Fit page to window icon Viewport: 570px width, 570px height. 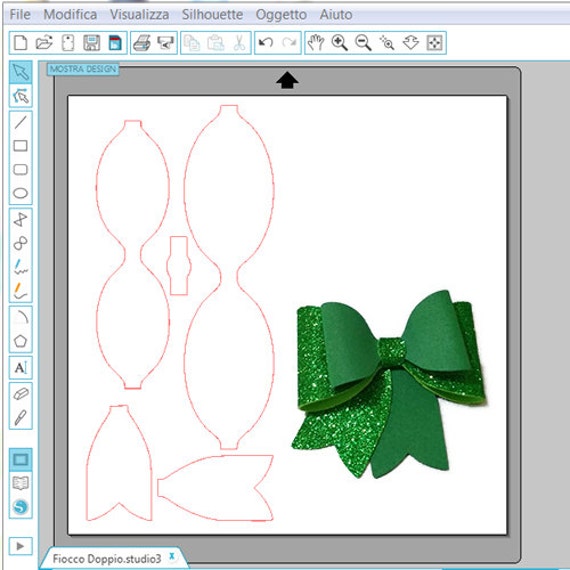(434, 43)
